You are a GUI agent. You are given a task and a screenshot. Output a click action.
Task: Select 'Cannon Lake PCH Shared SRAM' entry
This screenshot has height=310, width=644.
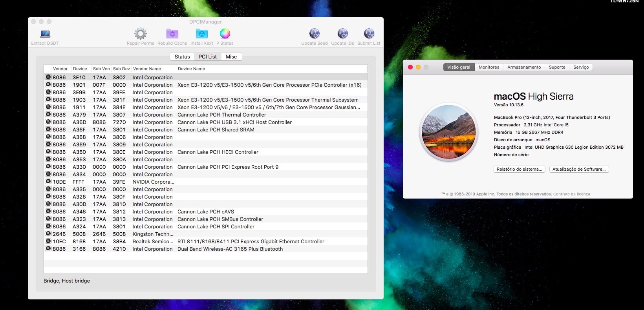pyautogui.click(x=216, y=129)
